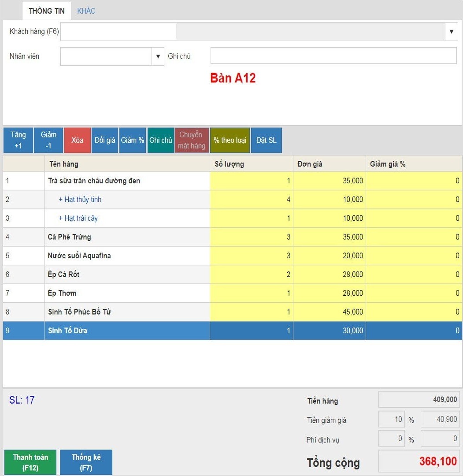Viewport: 463px width, 476px height.
Task: Switch to the KHÁC tab
Action: tap(86, 11)
